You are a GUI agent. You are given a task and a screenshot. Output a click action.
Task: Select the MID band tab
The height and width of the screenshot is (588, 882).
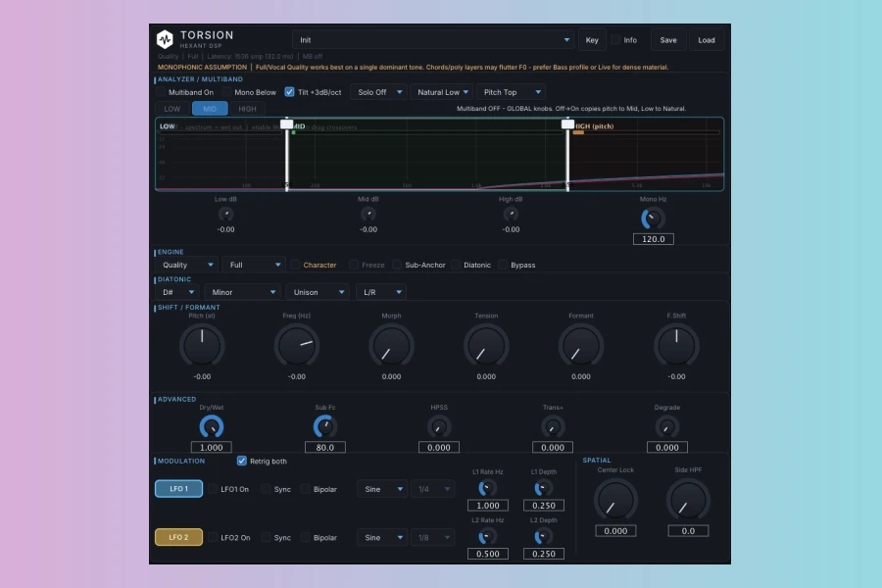coord(210,109)
